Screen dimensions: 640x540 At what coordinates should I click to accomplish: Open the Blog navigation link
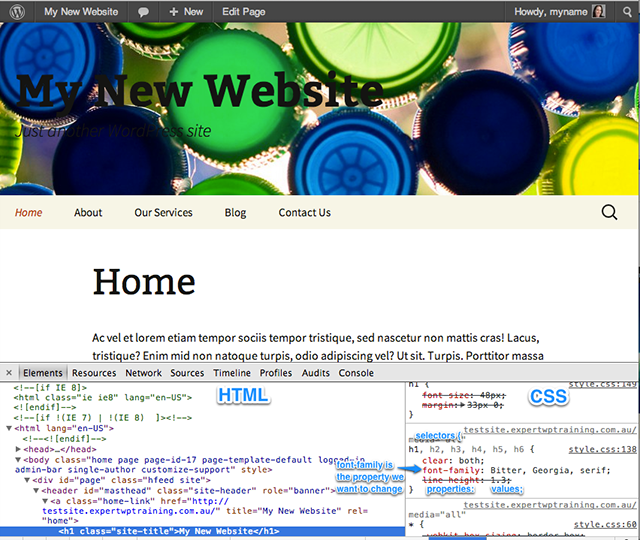(x=236, y=213)
